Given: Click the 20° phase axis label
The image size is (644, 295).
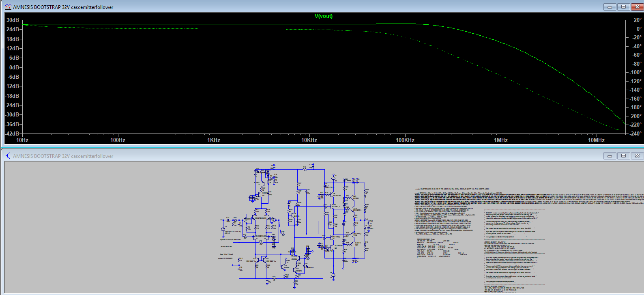Looking at the screenshot, I should click(x=638, y=20).
